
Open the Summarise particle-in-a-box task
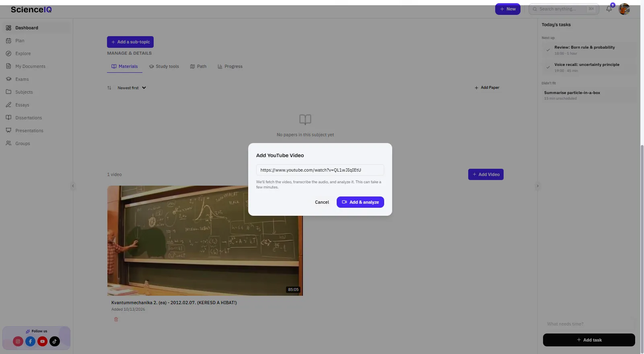pyautogui.click(x=589, y=95)
